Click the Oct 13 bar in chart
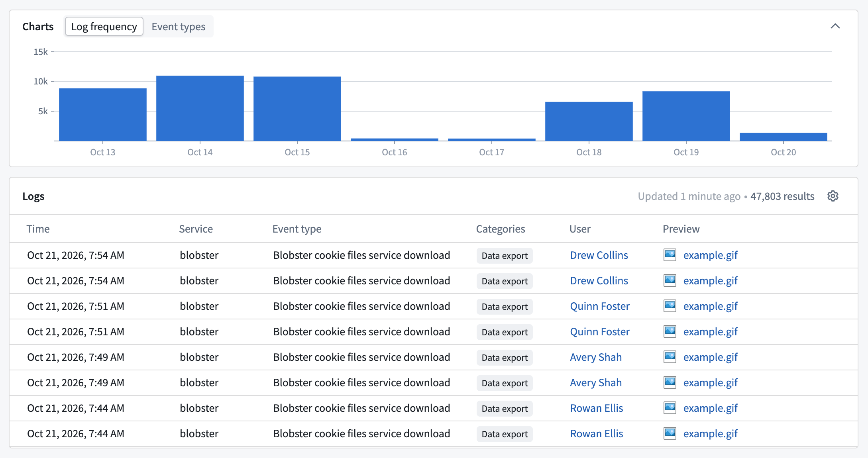The height and width of the screenshot is (458, 868). (x=103, y=115)
